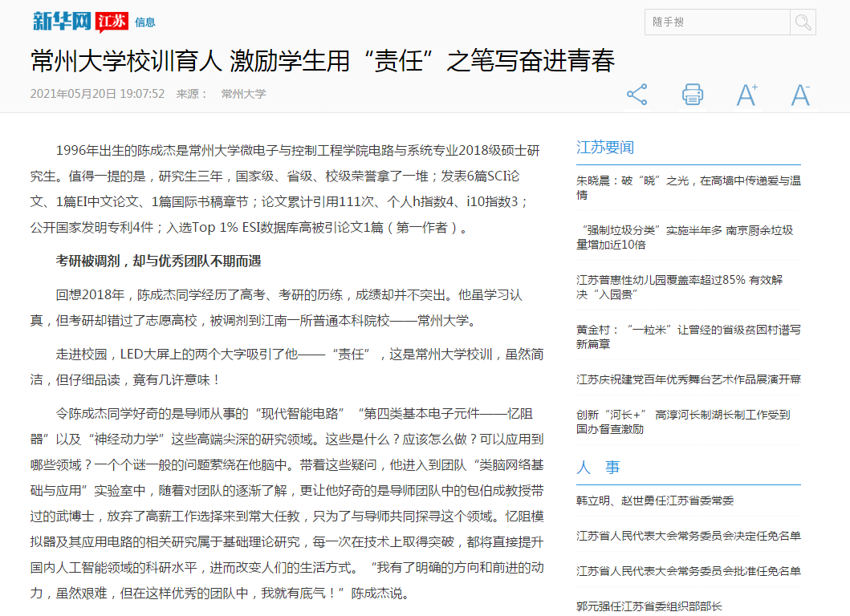This screenshot has width=850, height=616.
Task: Open the 信息 section link
Action: (x=145, y=22)
